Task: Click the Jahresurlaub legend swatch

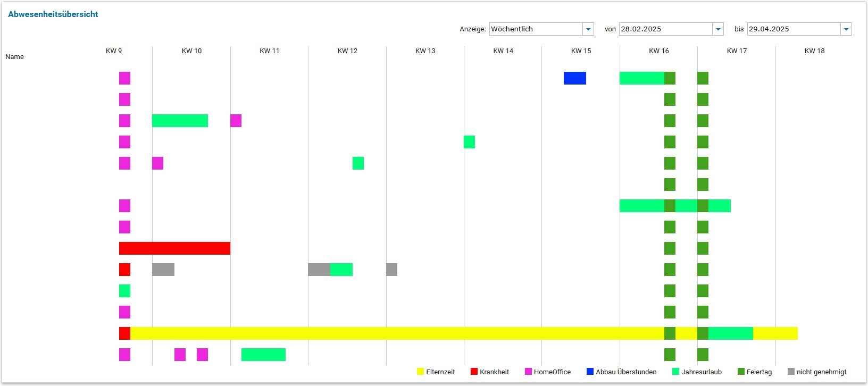Action: (x=676, y=372)
